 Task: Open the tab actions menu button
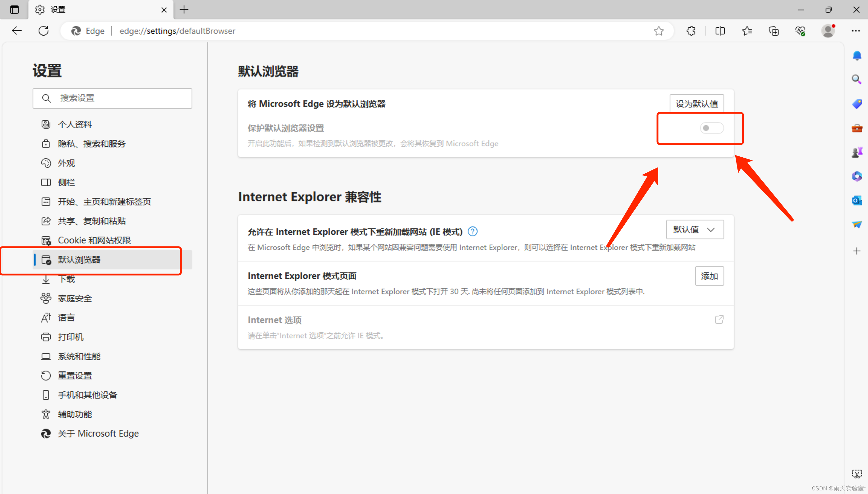pos(14,9)
